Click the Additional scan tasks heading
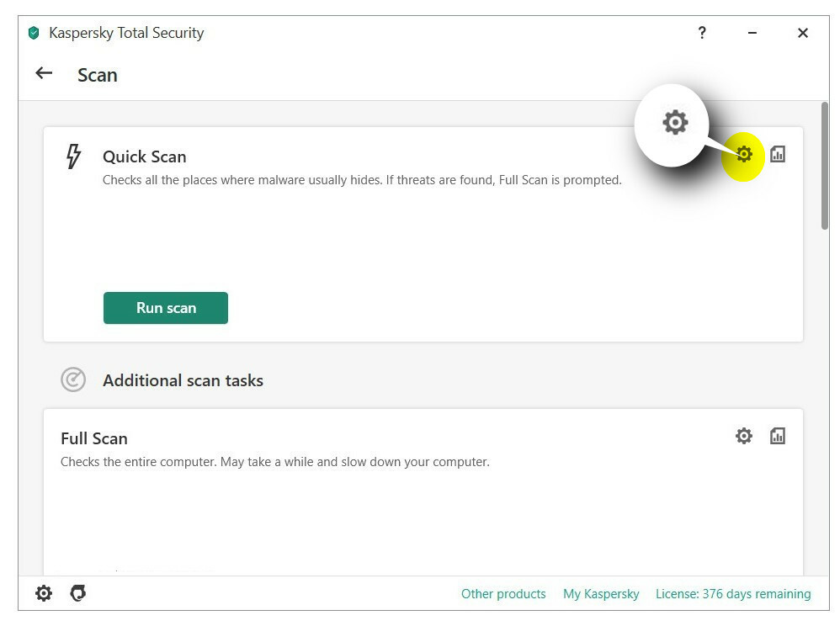 (x=183, y=380)
